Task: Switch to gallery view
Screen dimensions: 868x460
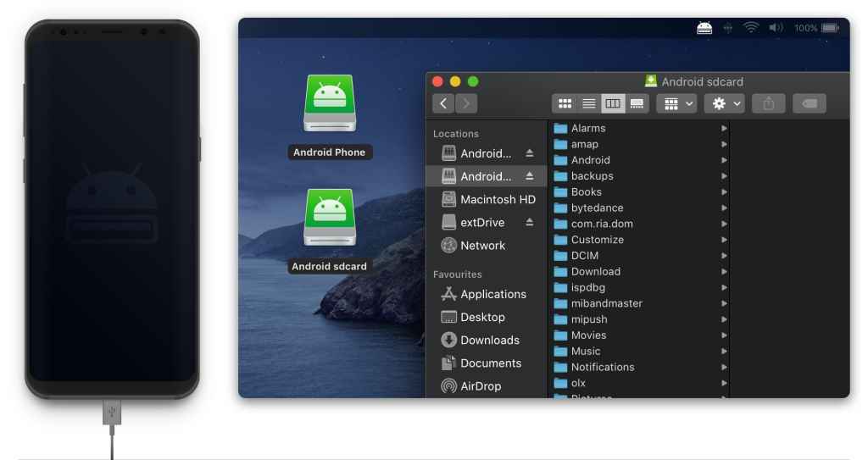Action: (x=637, y=103)
